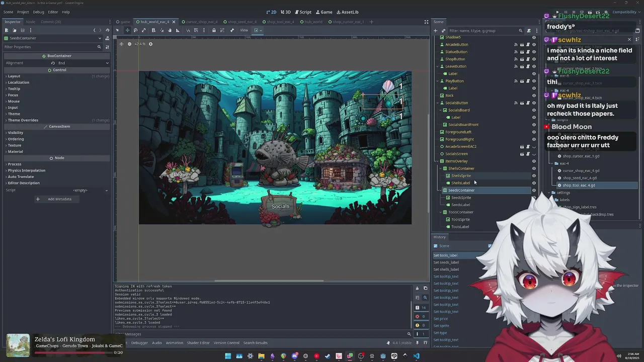The height and width of the screenshot is (362, 644).
Task: Open skeleton options bone icon
Action: click(232, 30)
